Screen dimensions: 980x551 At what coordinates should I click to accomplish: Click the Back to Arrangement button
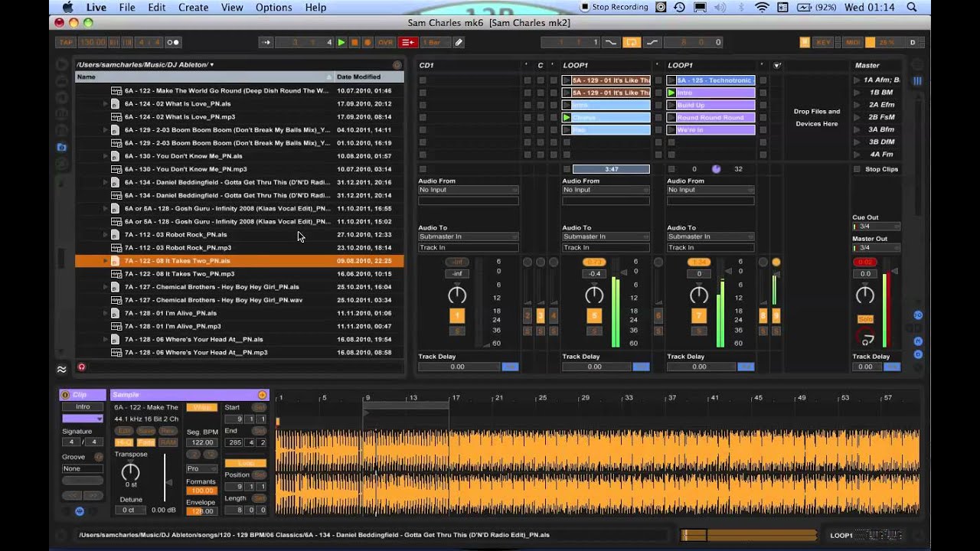(x=408, y=42)
